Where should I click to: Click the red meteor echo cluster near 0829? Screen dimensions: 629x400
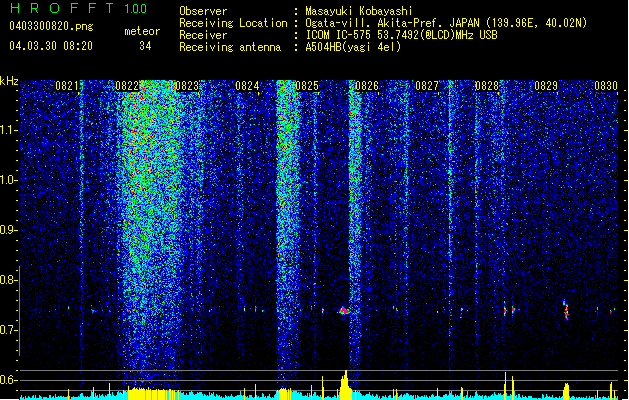(566, 310)
